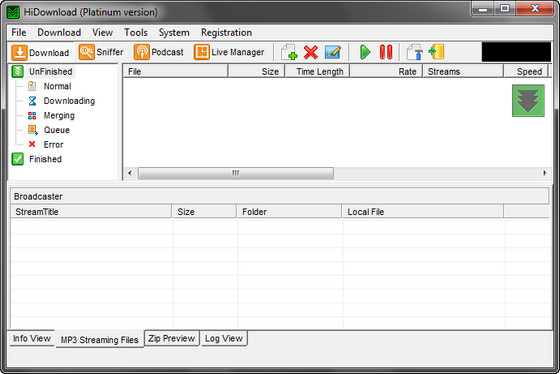Click the Folder column header
560x374 pixels.
[289, 211]
